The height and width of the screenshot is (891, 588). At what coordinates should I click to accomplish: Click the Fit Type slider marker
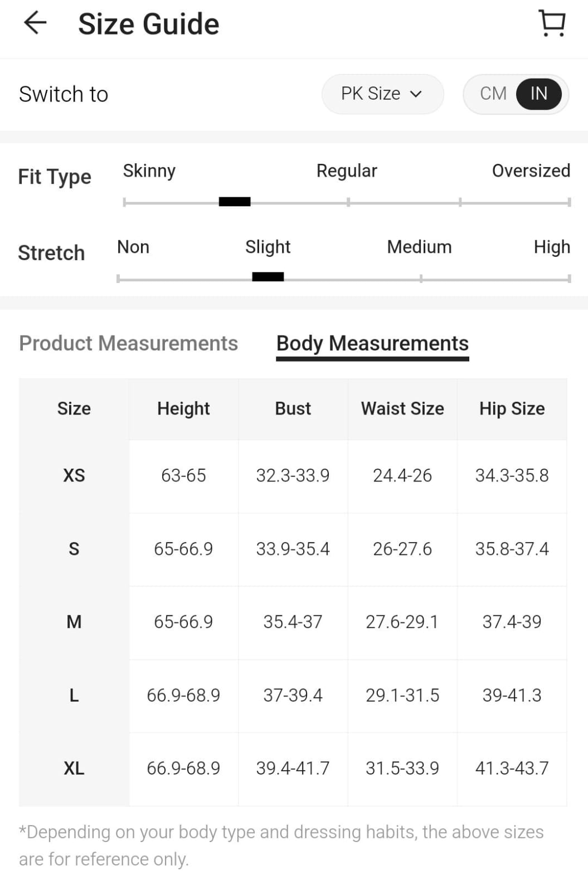pyautogui.click(x=235, y=202)
